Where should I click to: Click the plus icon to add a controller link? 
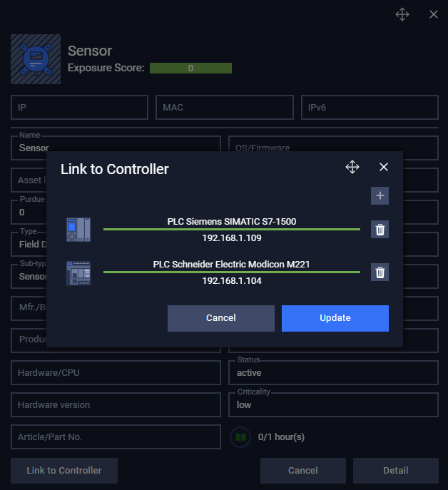[x=380, y=195]
